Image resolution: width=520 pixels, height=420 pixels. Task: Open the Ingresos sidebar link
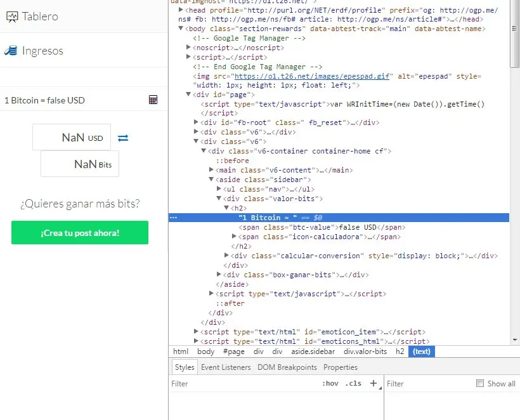42,51
